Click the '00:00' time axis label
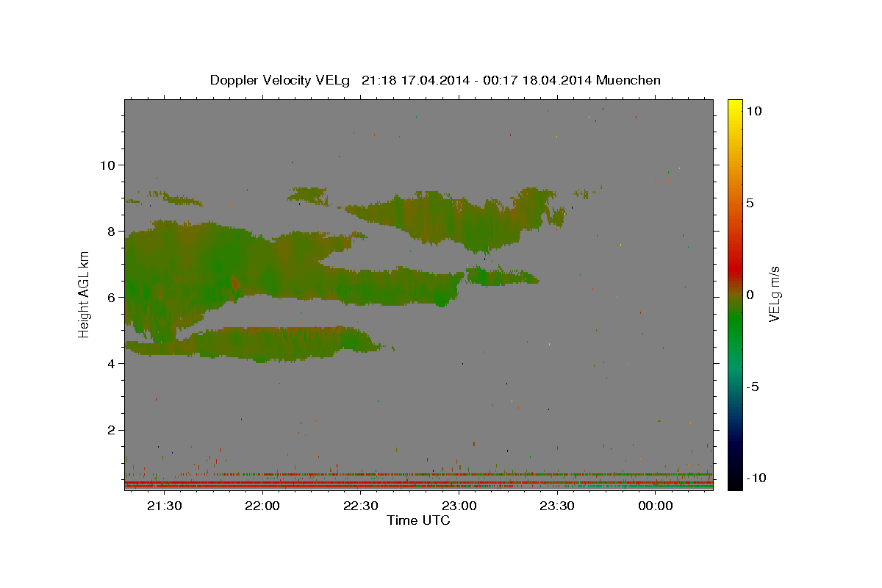 655,506
